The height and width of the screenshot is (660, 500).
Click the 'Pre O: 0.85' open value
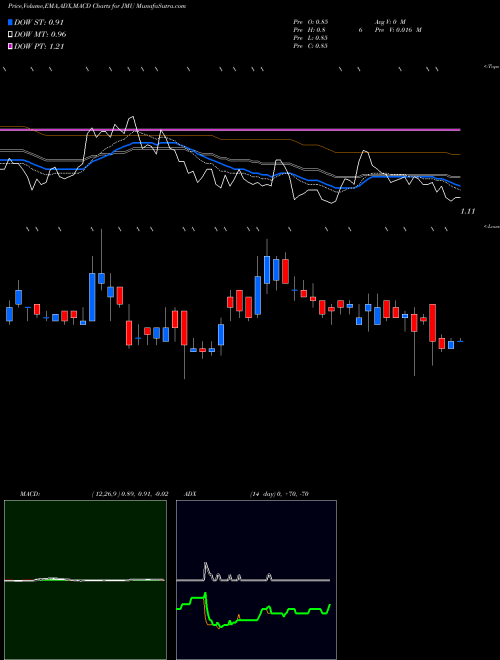[311, 22]
